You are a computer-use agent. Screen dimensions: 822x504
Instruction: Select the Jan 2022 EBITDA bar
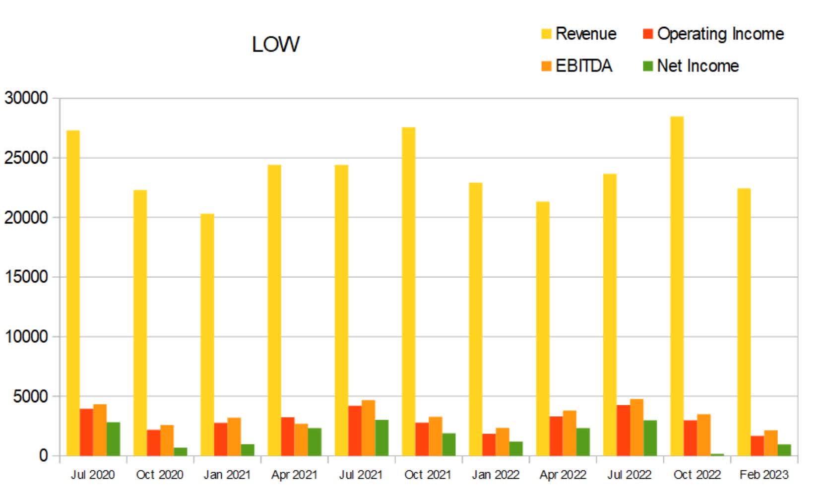[x=503, y=442]
